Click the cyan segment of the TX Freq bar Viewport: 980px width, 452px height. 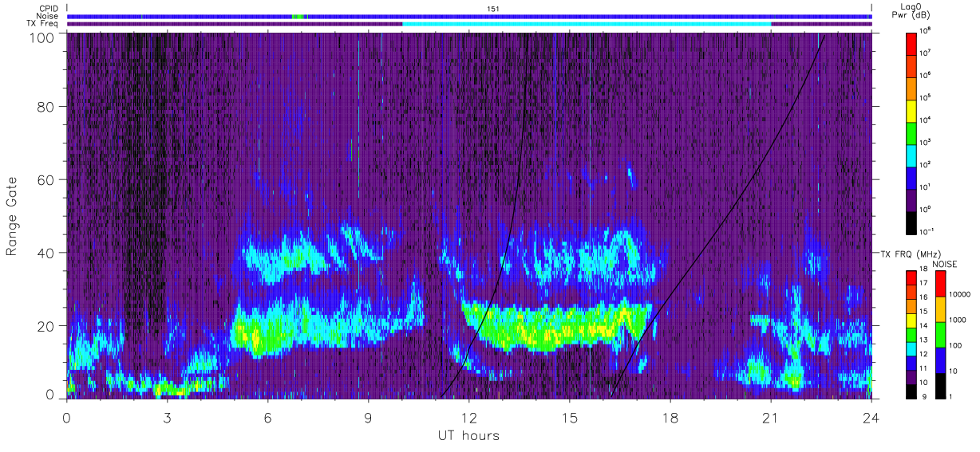pos(587,24)
